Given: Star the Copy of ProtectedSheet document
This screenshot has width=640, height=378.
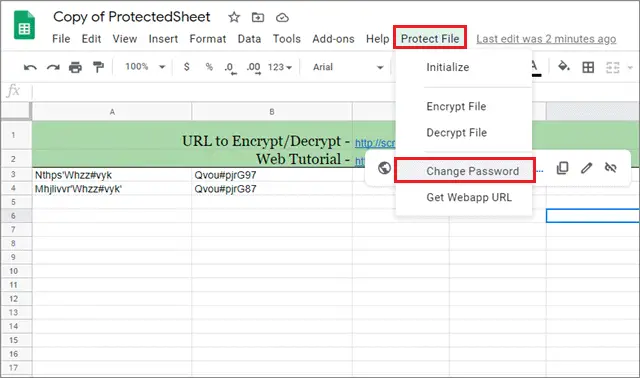Looking at the screenshot, I should coord(234,17).
